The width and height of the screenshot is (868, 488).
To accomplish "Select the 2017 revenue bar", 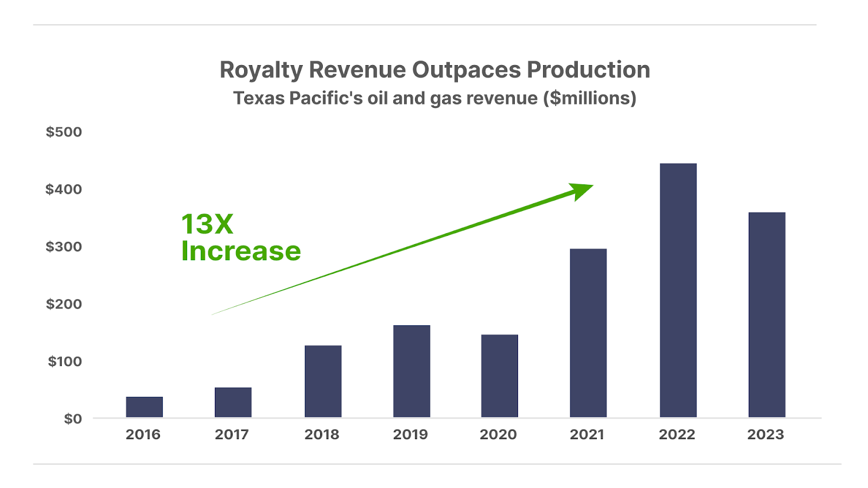I will [233, 402].
